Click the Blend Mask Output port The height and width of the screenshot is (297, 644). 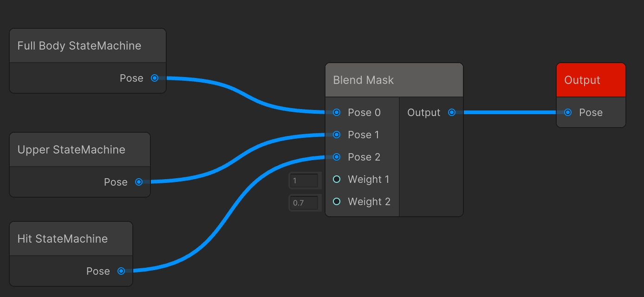pyautogui.click(x=452, y=112)
